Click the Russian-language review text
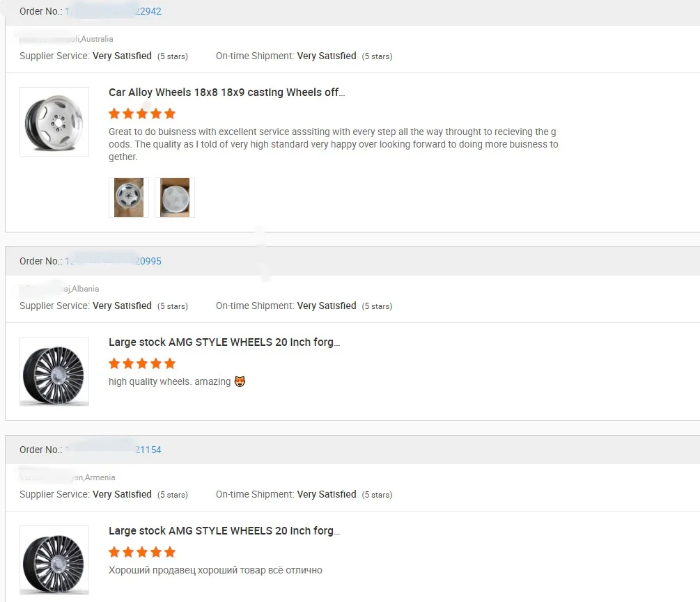The height and width of the screenshot is (602, 700). click(x=215, y=570)
